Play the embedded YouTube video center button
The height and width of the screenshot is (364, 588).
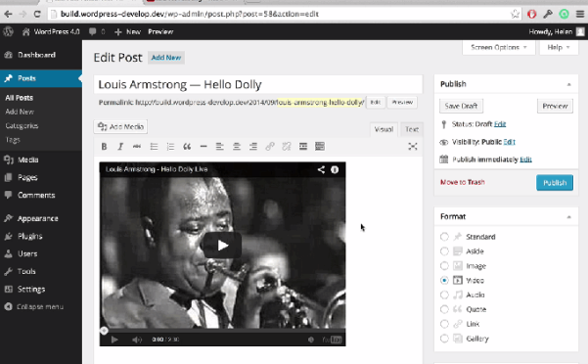point(222,246)
